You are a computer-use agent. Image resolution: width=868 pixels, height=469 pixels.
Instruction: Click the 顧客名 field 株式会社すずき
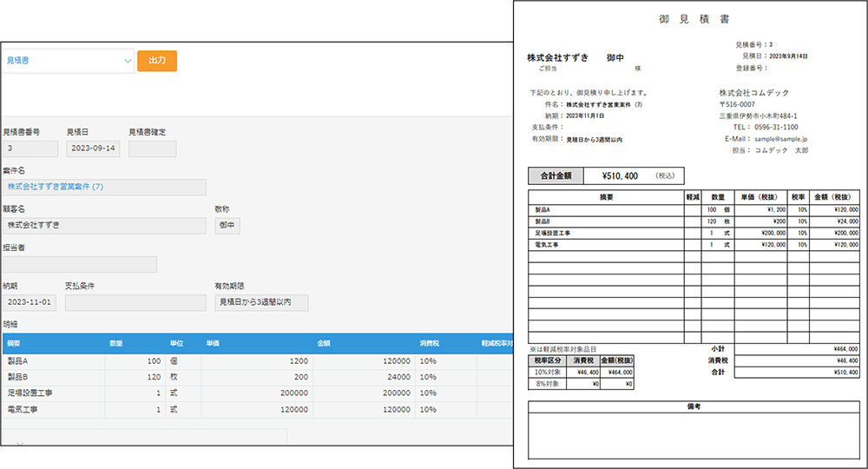point(104,225)
